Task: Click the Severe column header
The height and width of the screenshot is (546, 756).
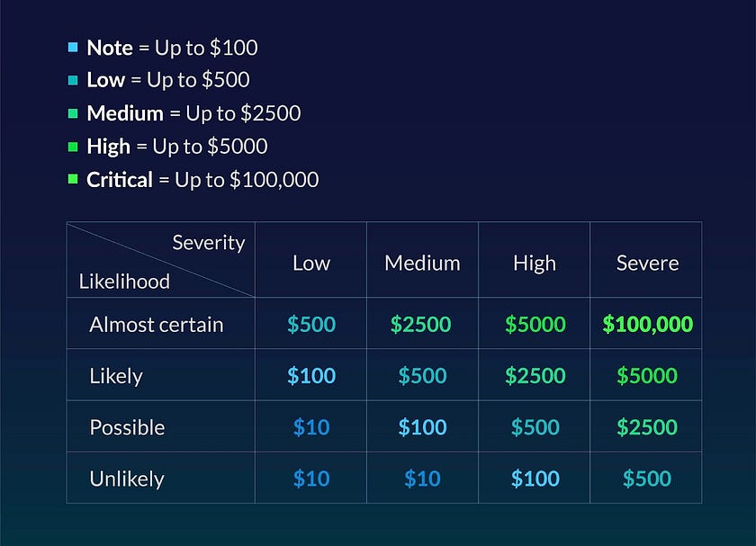Action: click(x=646, y=263)
